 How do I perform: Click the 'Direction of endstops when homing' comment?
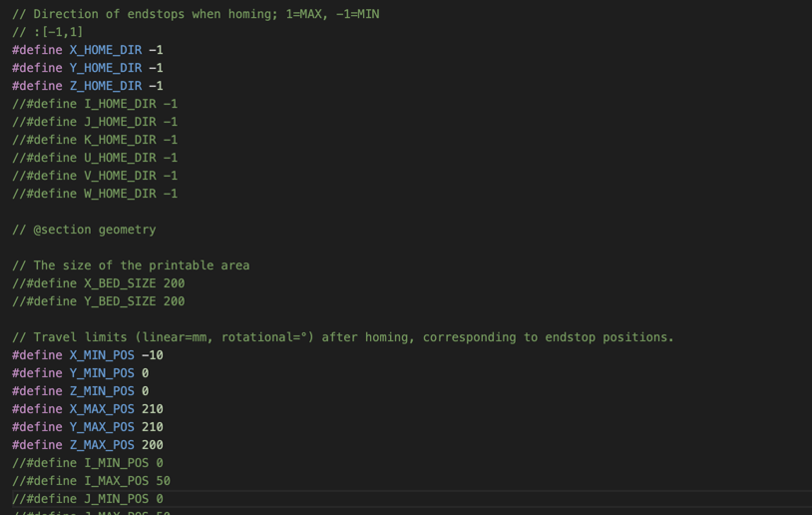[196, 14]
